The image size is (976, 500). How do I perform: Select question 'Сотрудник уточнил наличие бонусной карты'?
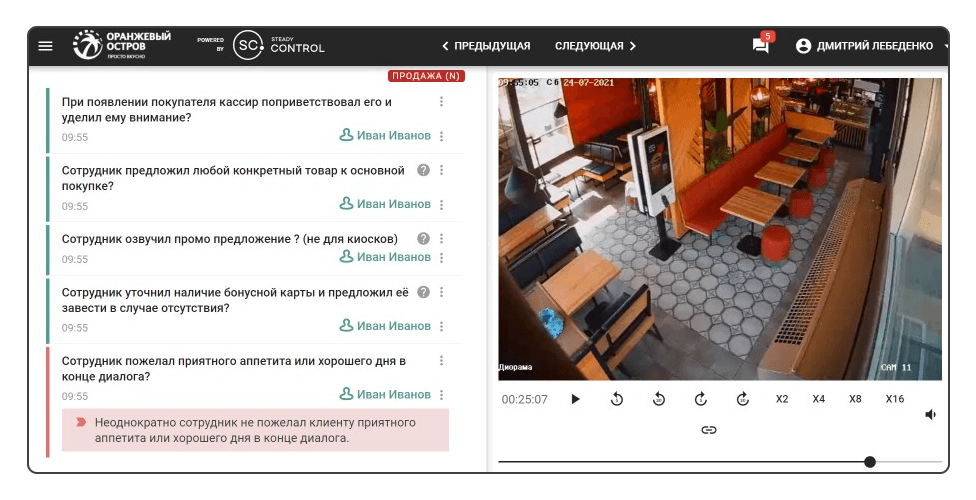click(x=235, y=300)
